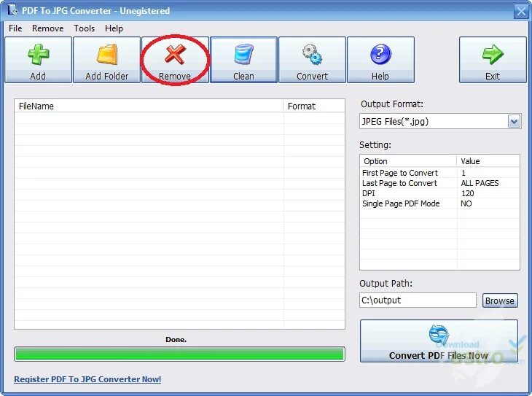Open the Tools menu
This screenshot has width=532, height=396.
coord(84,28)
